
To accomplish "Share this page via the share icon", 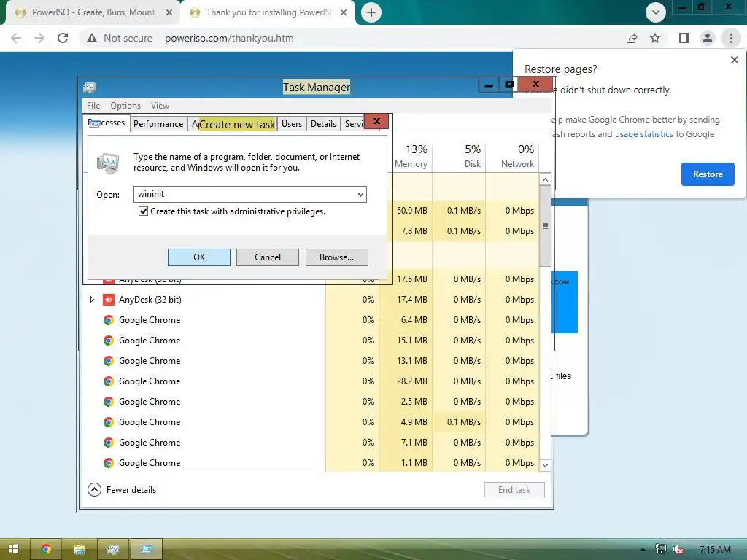I will click(x=632, y=38).
